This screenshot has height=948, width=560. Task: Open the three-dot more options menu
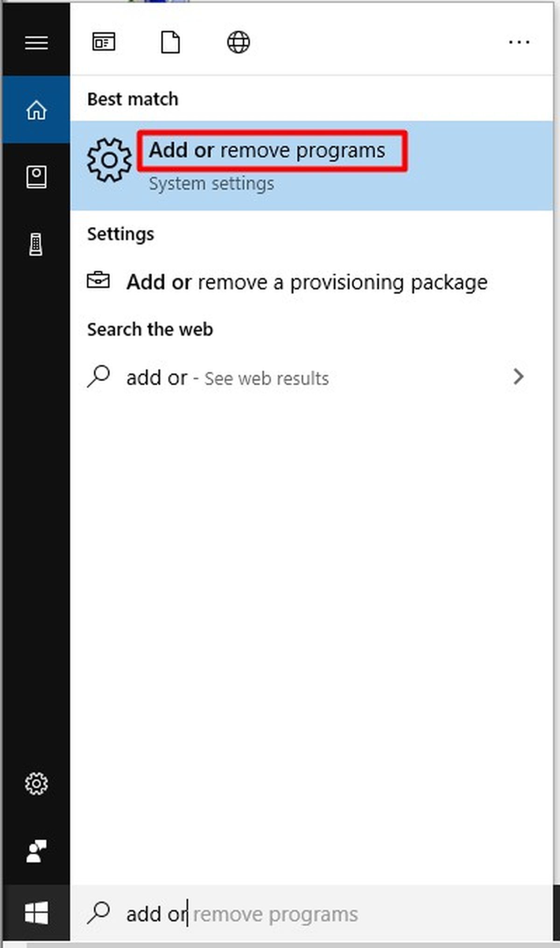(519, 42)
